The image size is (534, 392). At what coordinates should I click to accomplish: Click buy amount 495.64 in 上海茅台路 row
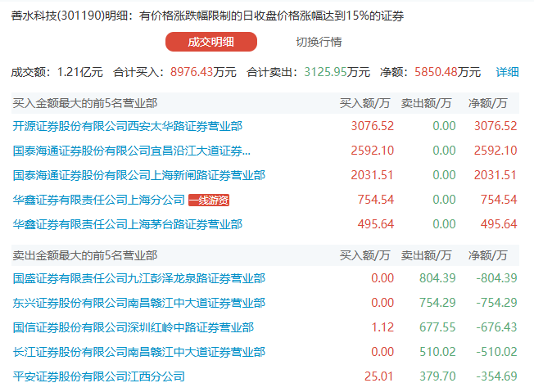[376, 224]
